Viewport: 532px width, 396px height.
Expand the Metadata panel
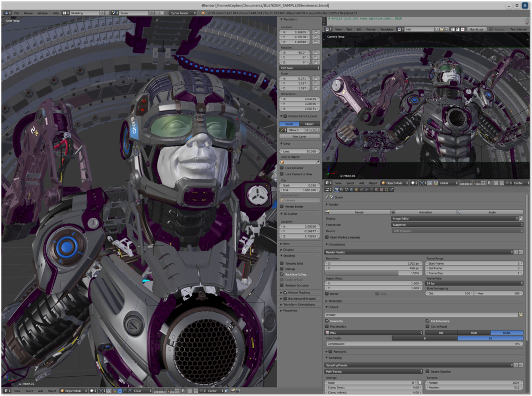pos(335,301)
